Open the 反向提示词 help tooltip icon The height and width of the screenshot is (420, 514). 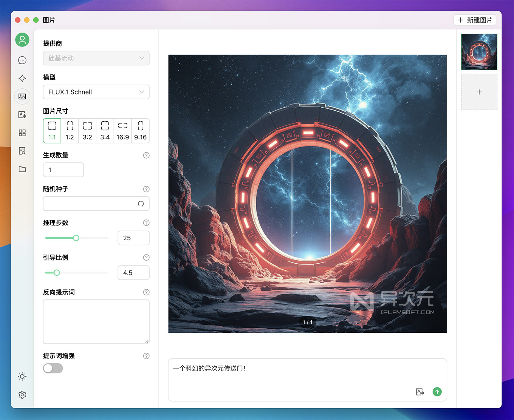tap(146, 292)
